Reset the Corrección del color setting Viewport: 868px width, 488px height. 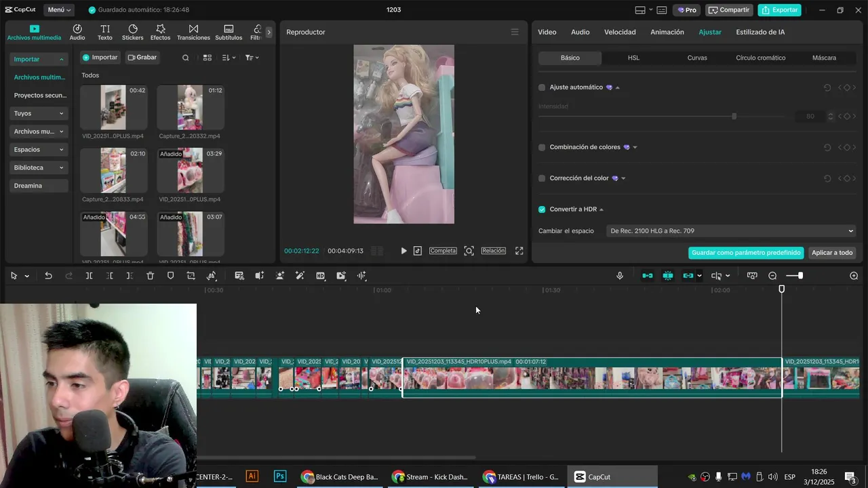[827, 178]
